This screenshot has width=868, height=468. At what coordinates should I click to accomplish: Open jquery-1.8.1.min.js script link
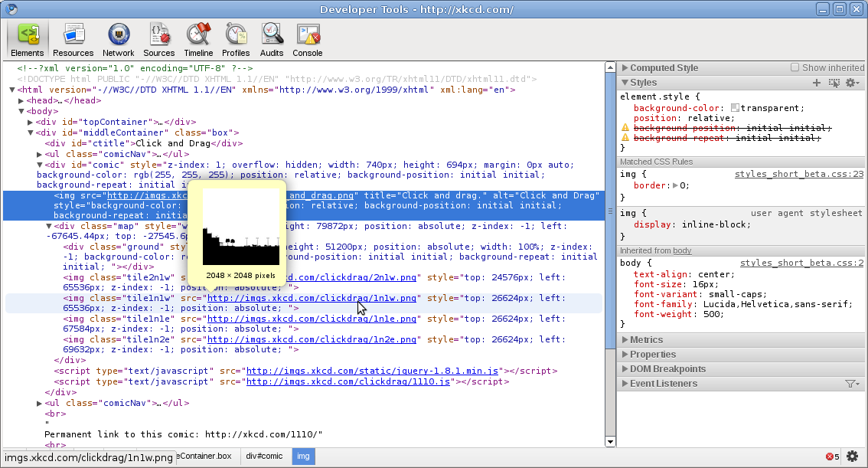[x=372, y=371]
